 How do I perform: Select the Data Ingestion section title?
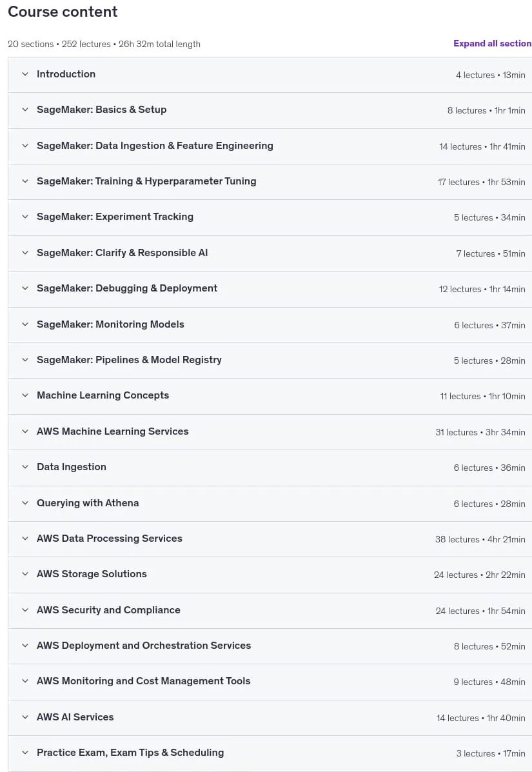pos(72,467)
